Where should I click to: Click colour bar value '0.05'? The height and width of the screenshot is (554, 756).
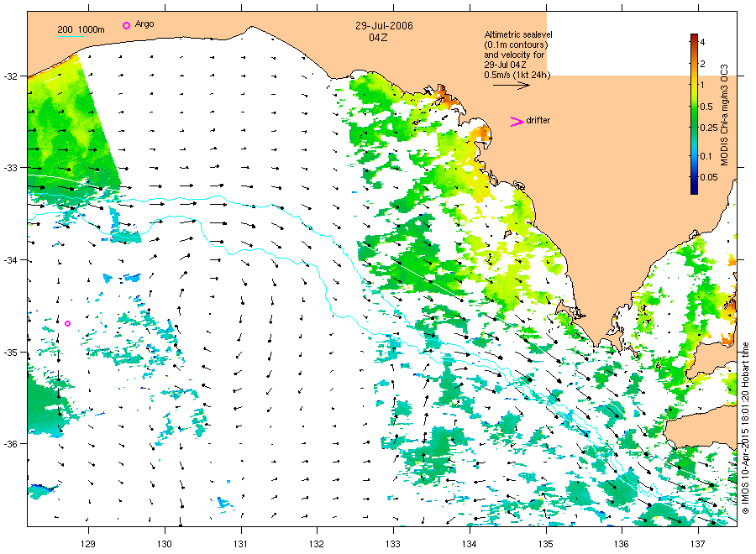(x=709, y=177)
